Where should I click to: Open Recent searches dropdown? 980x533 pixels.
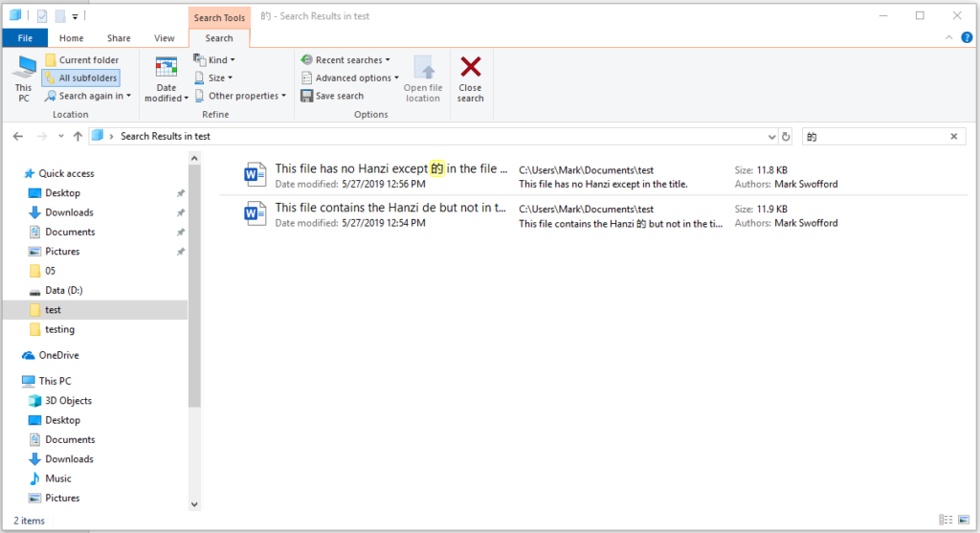pos(345,60)
